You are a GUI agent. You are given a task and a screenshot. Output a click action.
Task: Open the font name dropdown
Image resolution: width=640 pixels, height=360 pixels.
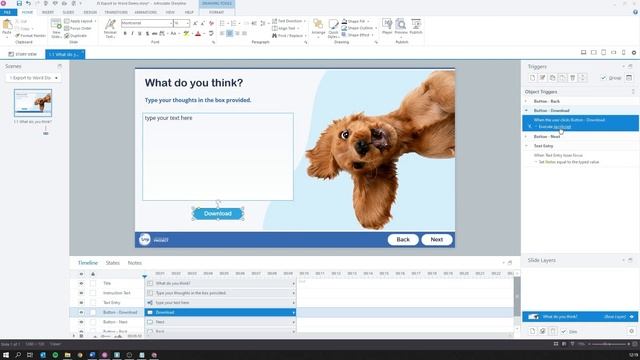[x=171, y=23]
